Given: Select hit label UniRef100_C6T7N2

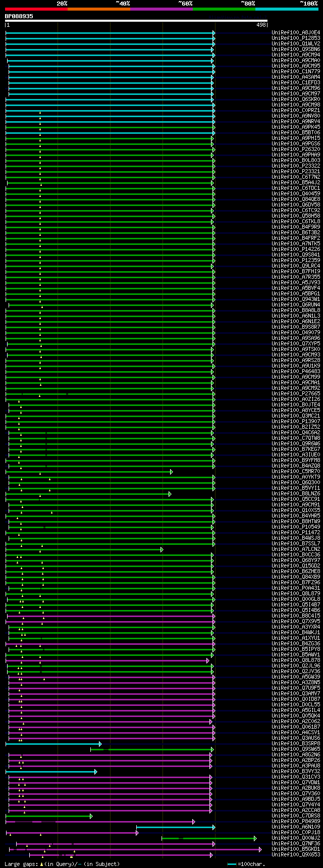Looking at the screenshot, I should (x=296, y=177).
